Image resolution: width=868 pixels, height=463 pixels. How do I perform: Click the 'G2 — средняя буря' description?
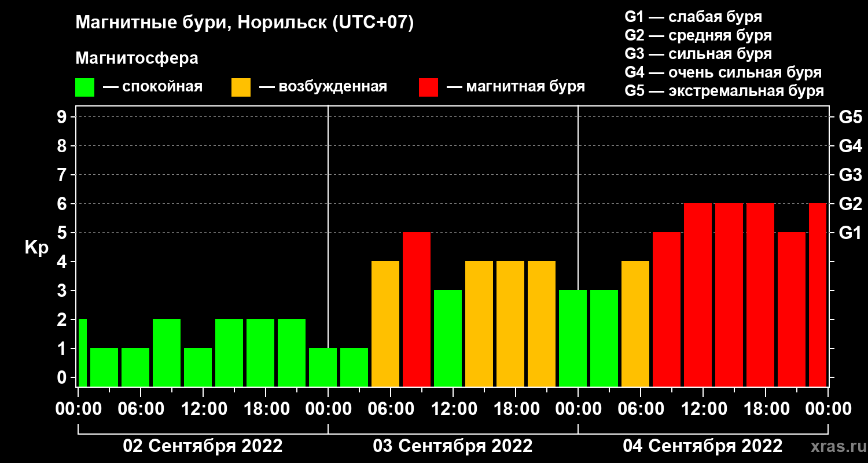pos(698,35)
